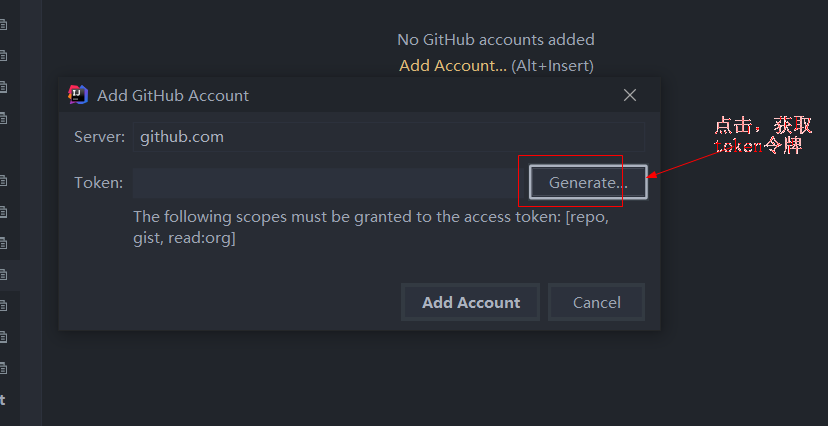Confirm with the Add Account button
The height and width of the screenshot is (426, 828).
[471, 302]
